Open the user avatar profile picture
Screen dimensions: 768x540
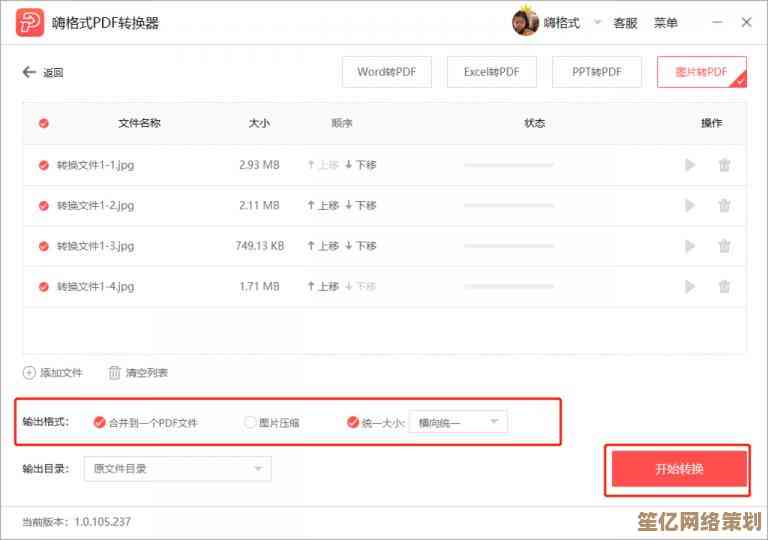[525, 22]
